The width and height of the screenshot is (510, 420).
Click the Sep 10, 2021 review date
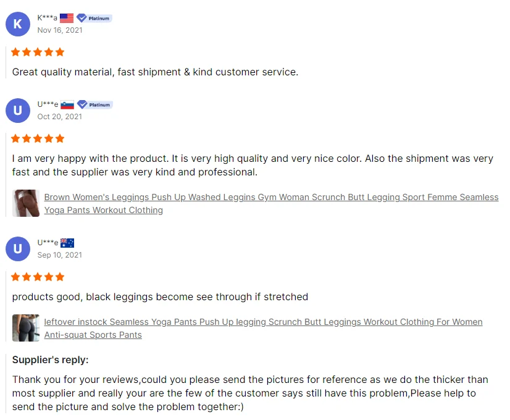pos(59,254)
